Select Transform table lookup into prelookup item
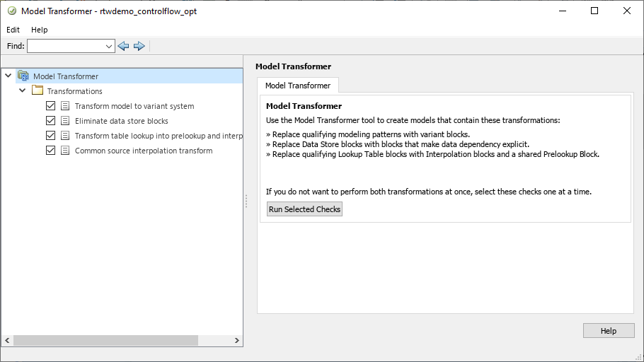Screen dimensions: 644x362 tap(159, 136)
